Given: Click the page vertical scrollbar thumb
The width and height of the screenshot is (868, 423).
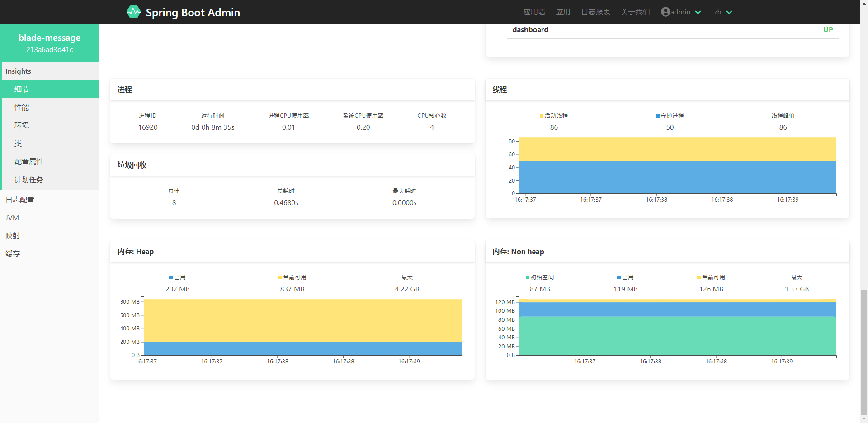Looking at the screenshot, I should [864, 352].
